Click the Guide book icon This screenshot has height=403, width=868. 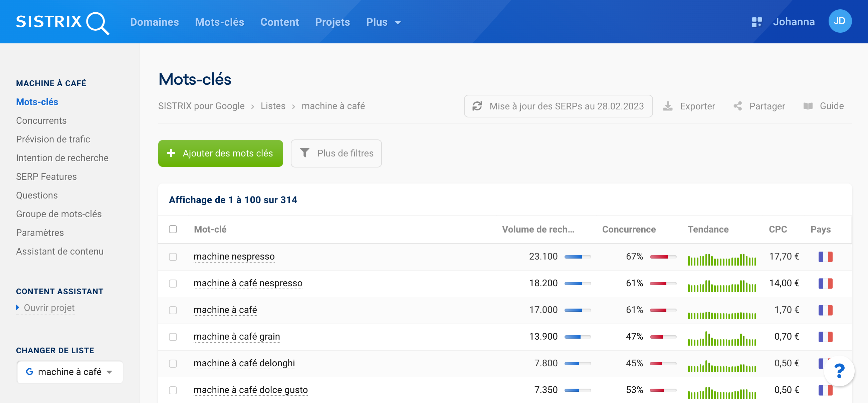[808, 106]
